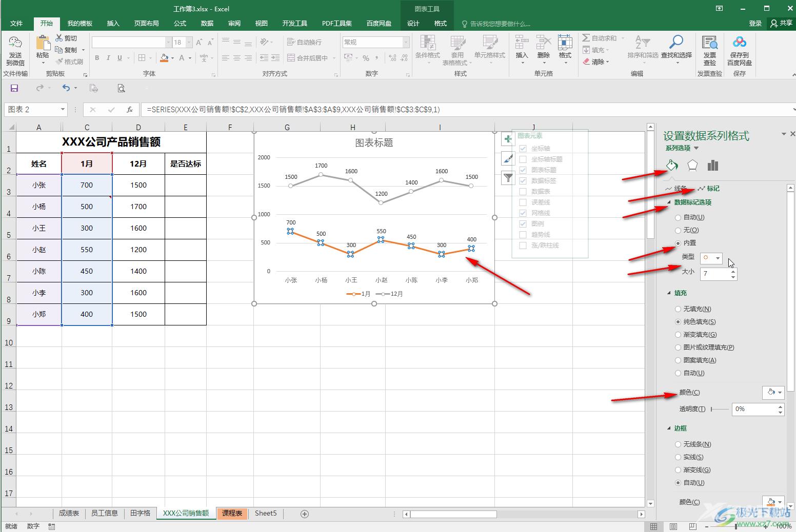Select Effects pentagon icon in pane
The image size is (796, 532).
(x=692, y=165)
